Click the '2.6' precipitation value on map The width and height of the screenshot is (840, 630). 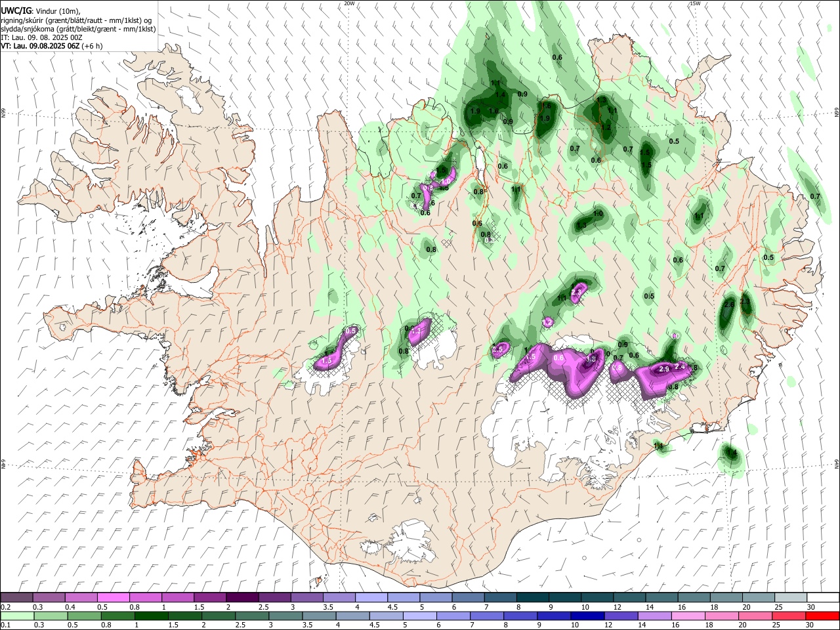tap(728, 305)
